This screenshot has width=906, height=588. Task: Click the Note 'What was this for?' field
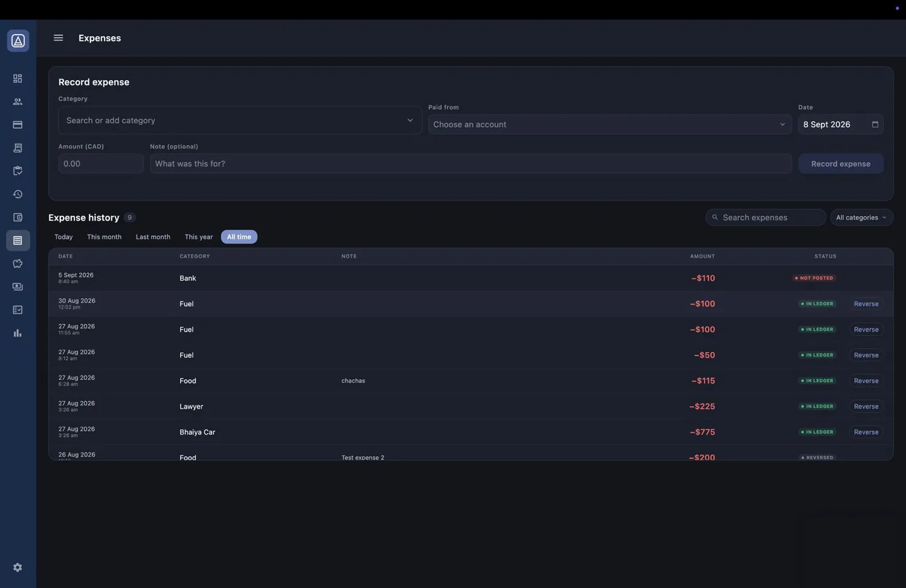click(x=471, y=164)
